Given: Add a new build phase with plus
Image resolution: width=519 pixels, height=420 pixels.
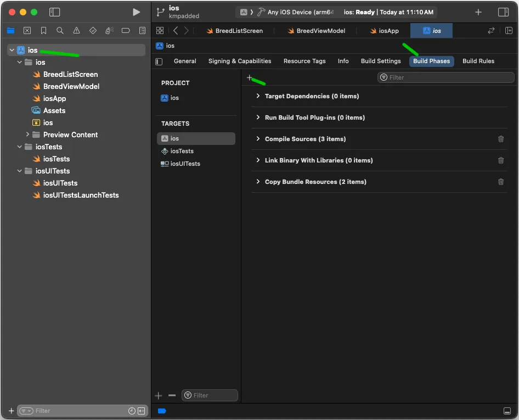Looking at the screenshot, I should tap(249, 77).
